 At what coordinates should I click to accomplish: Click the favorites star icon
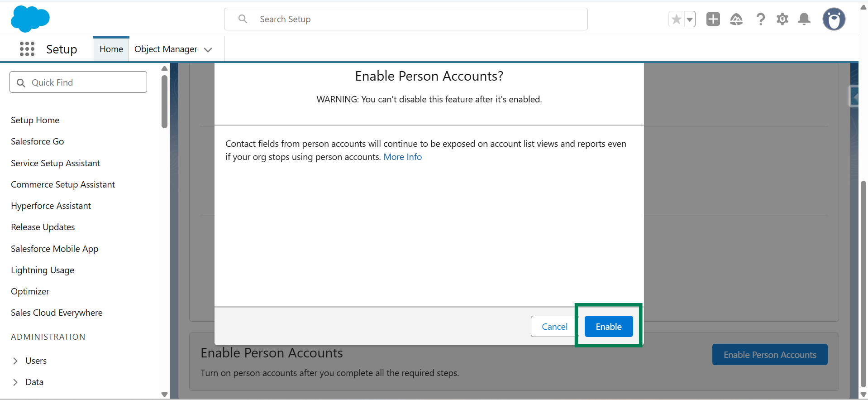pyautogui.click(x=676, y=19)
